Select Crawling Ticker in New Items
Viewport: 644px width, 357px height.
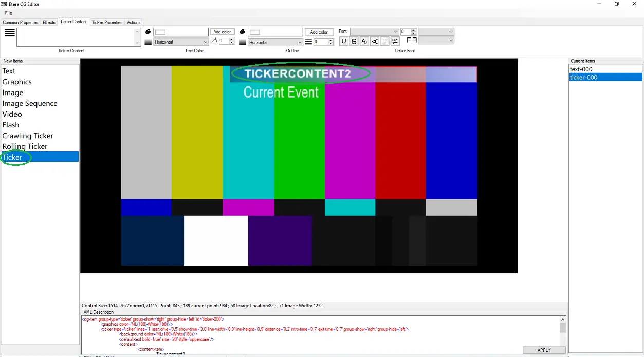(28, 136)
